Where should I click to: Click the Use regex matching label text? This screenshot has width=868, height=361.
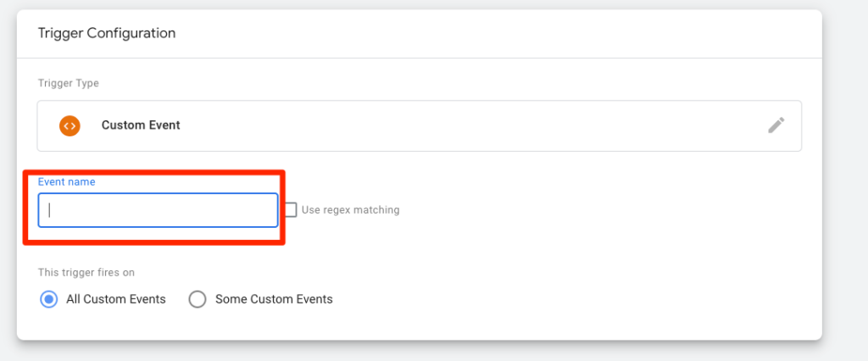coord(350,209)
